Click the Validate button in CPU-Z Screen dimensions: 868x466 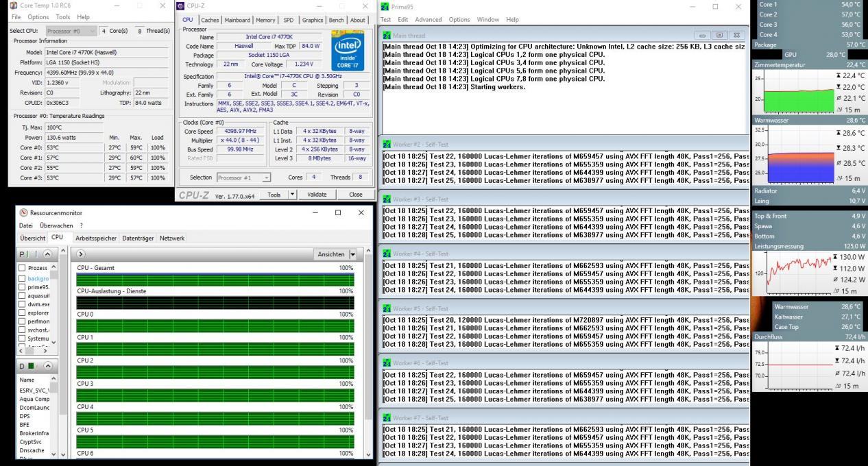pyautogui.click(x=317, y=195)
